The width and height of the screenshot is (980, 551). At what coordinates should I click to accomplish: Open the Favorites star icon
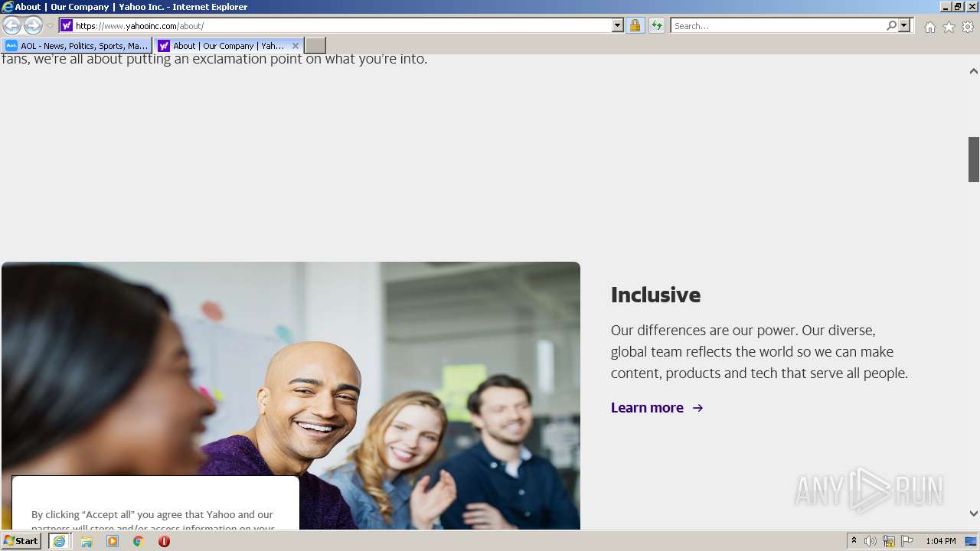949,27
